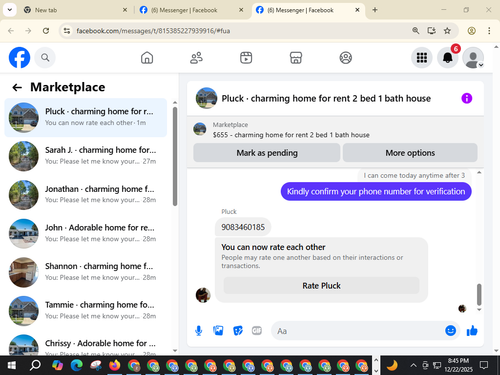The image size is (500, 375).
Task: Click the chat messages scrollbar thumb
Action: tap(479, 295)
